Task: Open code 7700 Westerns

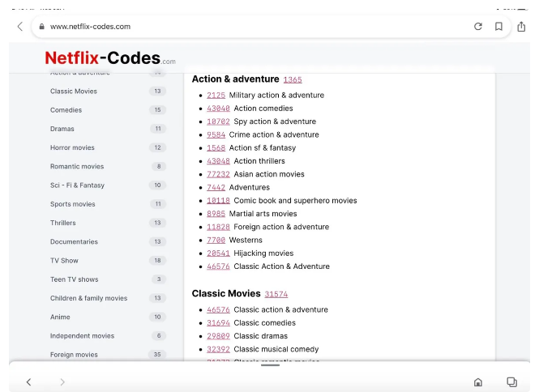Action: (x=216, y=240)
